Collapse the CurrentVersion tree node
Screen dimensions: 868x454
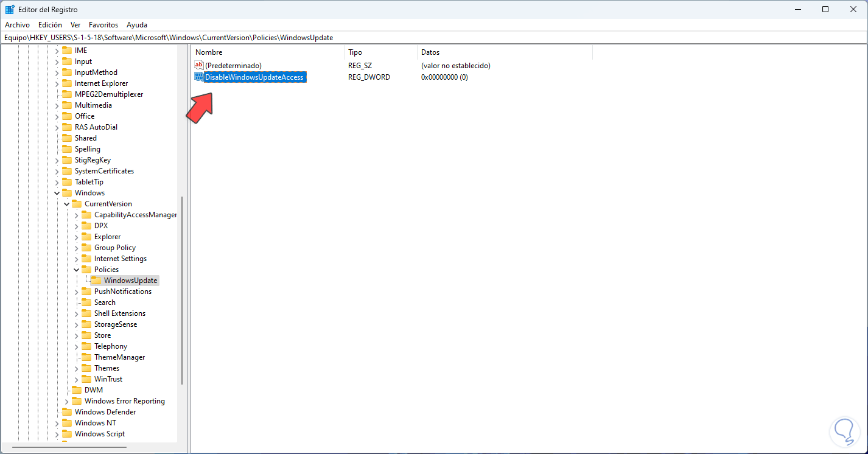66,204
